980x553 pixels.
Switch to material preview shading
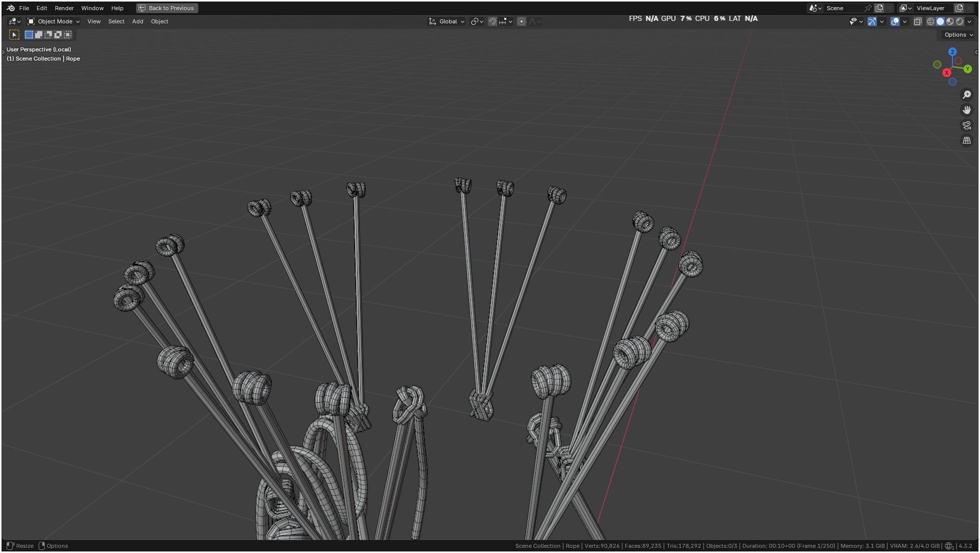pyautogui.click(x=950, y=21)
